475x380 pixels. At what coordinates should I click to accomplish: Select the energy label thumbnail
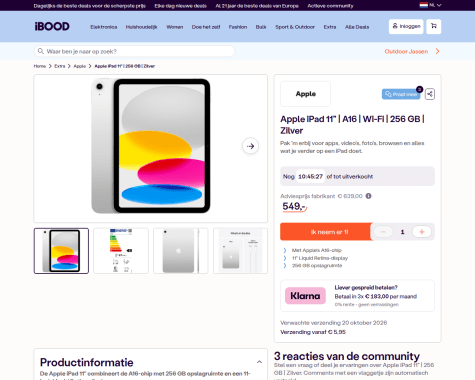coord(121,251)
